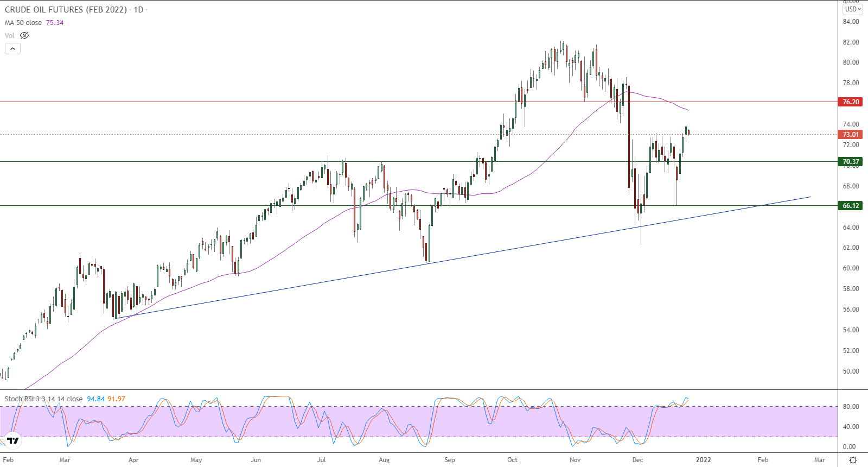Toggle visibility of the Vol indicator

click(24, 35)
